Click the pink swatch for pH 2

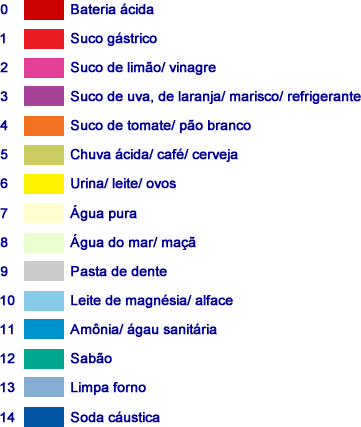[x=44, y=68]
